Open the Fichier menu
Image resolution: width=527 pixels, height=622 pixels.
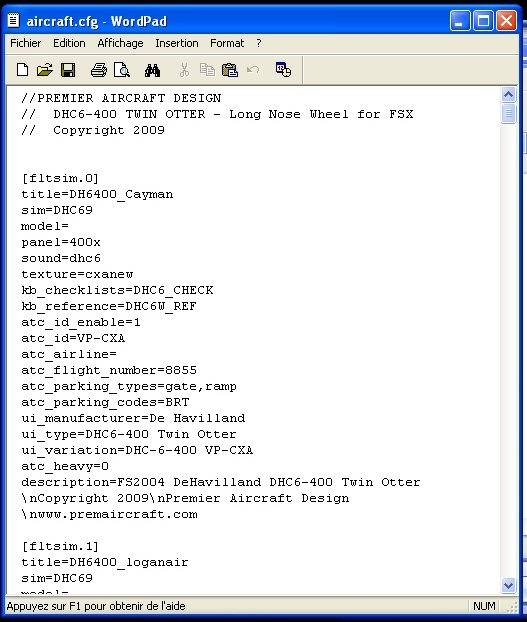(25, 43)
